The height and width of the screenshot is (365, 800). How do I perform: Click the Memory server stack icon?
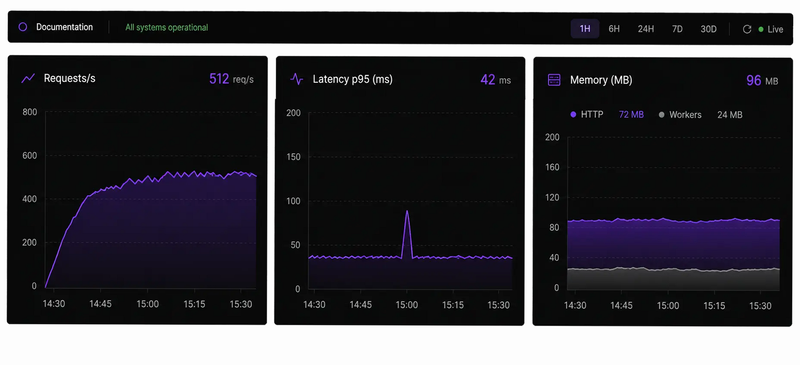(554, 80)
